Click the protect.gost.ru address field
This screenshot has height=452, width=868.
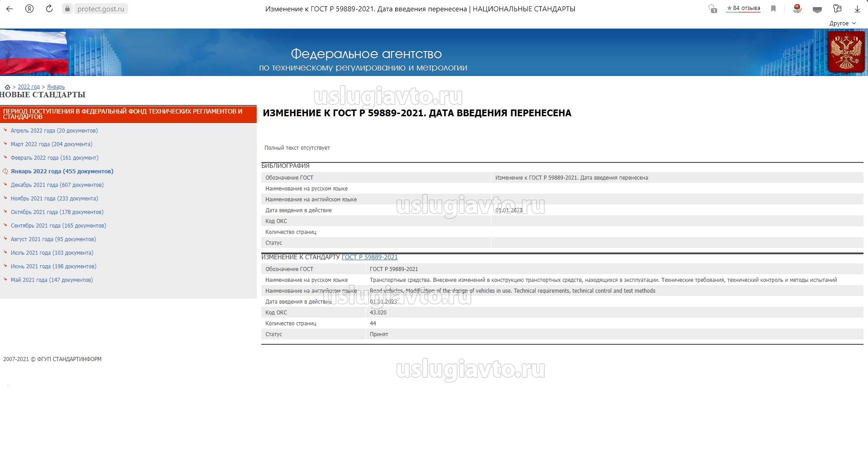pyautogui.click(x=101, y=9)
